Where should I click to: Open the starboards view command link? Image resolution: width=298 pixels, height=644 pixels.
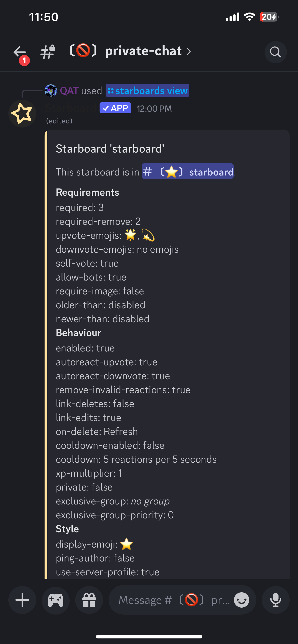pyautogui.click(x=147, y=90)
